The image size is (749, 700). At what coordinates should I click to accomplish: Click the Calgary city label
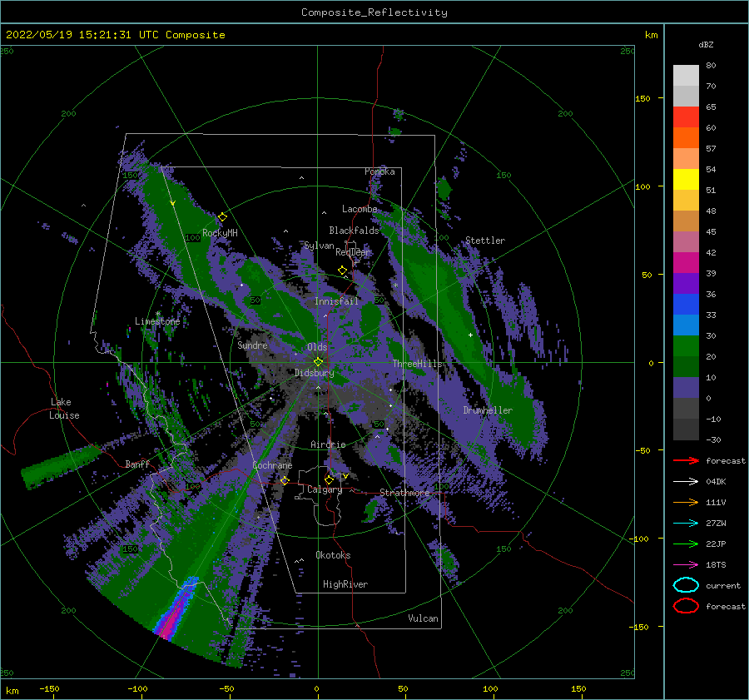coord(325,489)
